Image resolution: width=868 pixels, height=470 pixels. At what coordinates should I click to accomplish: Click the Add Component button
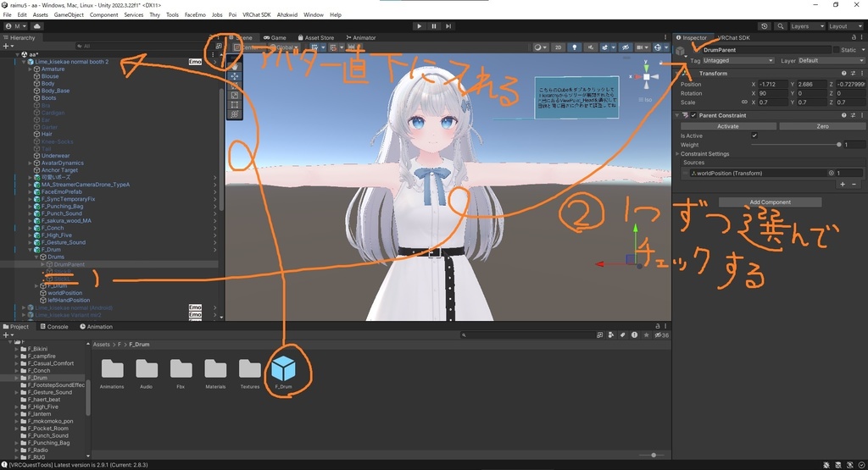[x=770, y=202]
